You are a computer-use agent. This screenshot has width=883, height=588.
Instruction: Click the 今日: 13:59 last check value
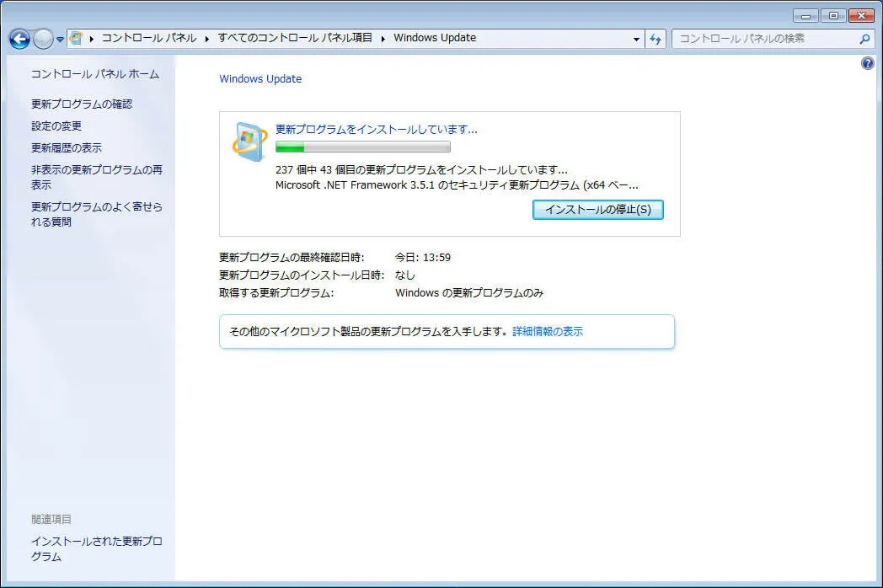422,258
